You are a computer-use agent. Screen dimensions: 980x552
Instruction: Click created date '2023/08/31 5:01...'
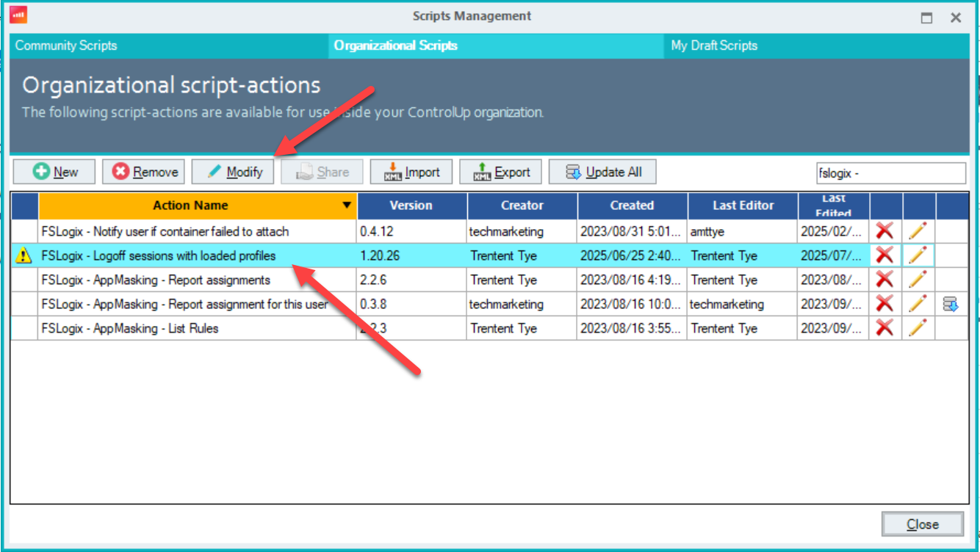click(632, 231)
